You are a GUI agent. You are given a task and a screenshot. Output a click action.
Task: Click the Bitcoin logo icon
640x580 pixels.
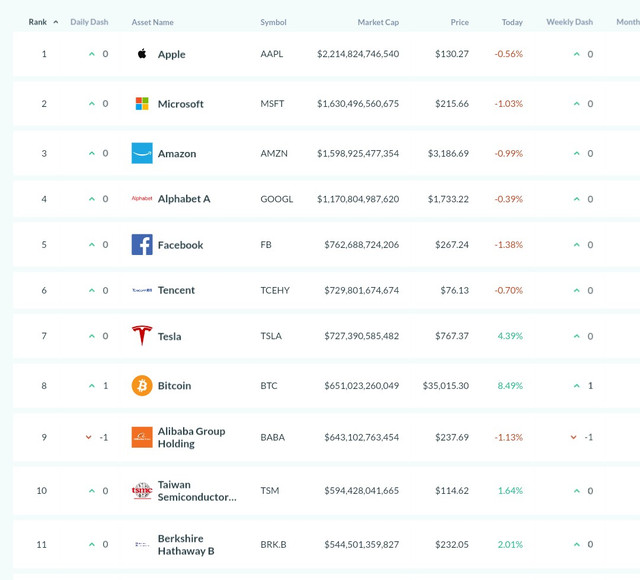pyautogui.click(x=142, y=386)
